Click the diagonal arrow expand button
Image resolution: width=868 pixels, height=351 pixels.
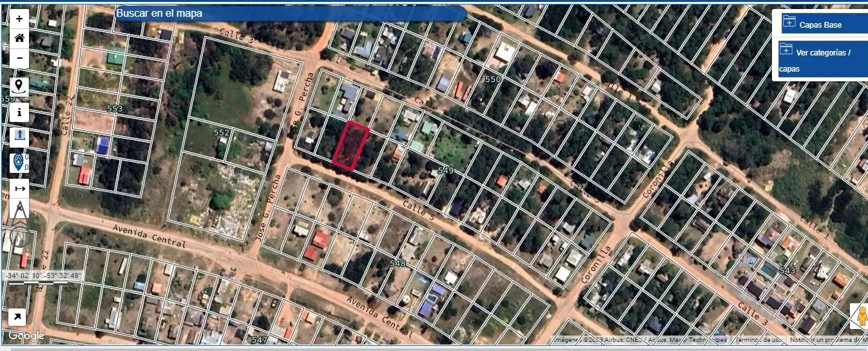point(17,317)
